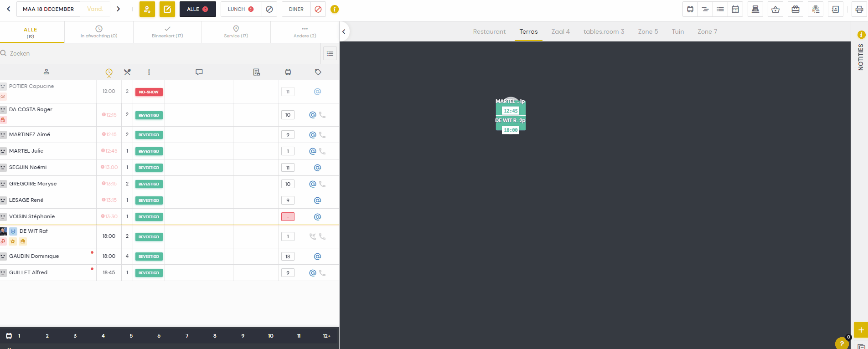The height and width of the screenshot is (349, 868).
Task: Call GREGOIRE Maryse via phone icon
Action: [x=322, y=184]
